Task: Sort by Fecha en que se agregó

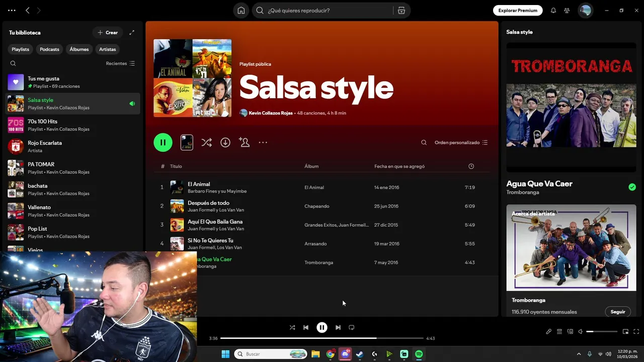Action: click(x=399, y=166)
